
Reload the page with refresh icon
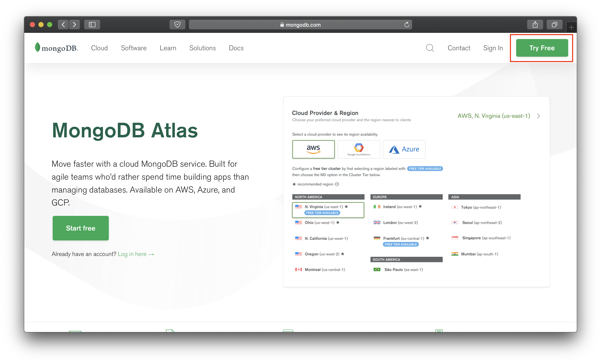pos(406,25)
